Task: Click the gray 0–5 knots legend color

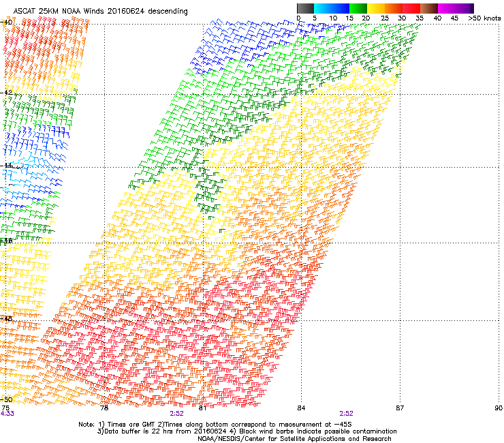Action: pos(305,8)
